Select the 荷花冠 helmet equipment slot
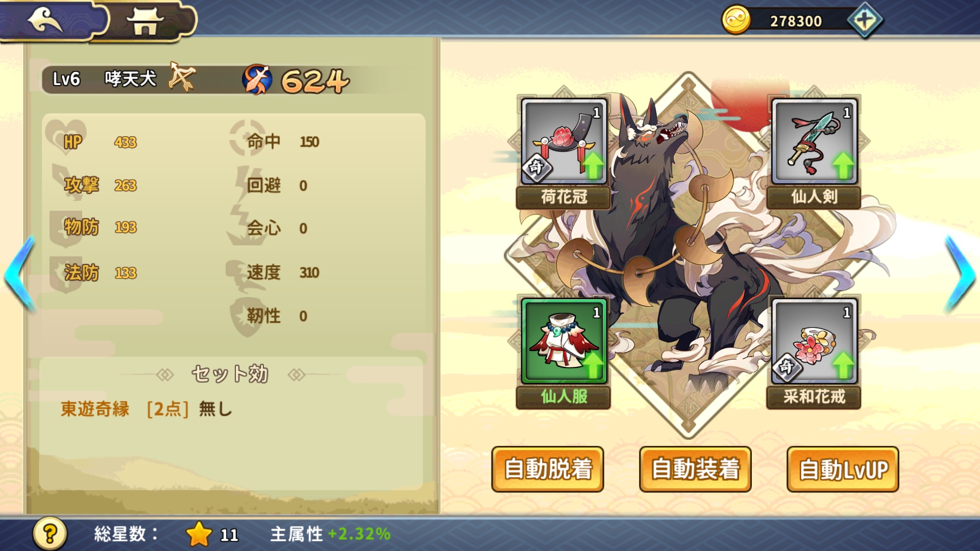 click(x=563, y=153)
